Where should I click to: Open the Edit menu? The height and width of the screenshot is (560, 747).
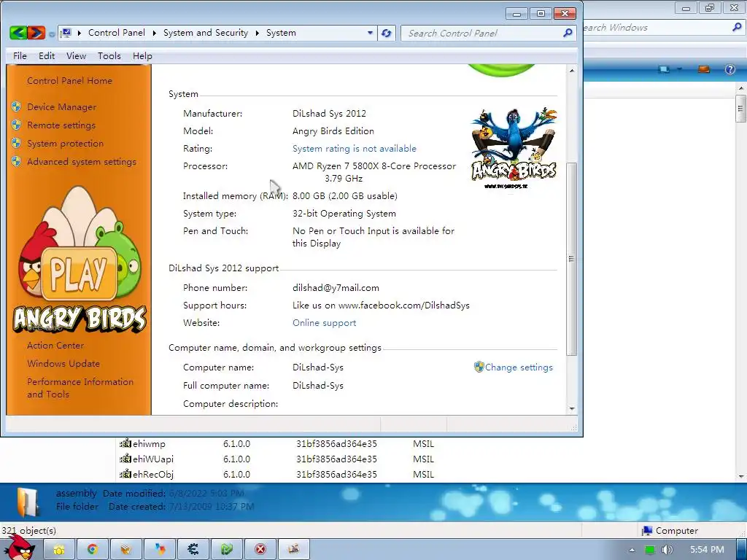pos(47,55)
